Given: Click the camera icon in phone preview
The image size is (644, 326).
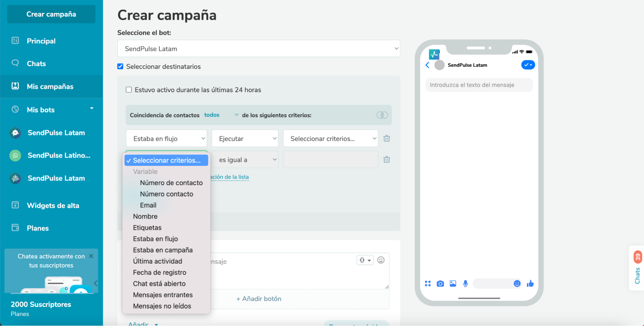Looking at the screenshot, I should coord(440,283).
